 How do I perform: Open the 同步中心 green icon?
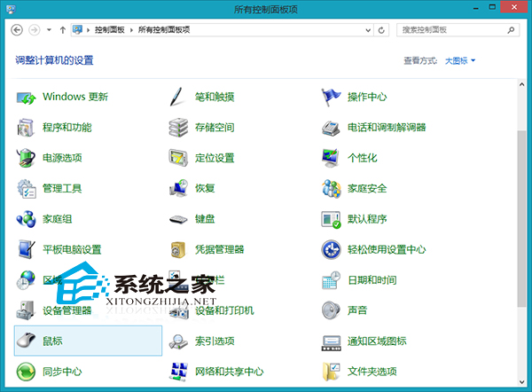[26, 372]
